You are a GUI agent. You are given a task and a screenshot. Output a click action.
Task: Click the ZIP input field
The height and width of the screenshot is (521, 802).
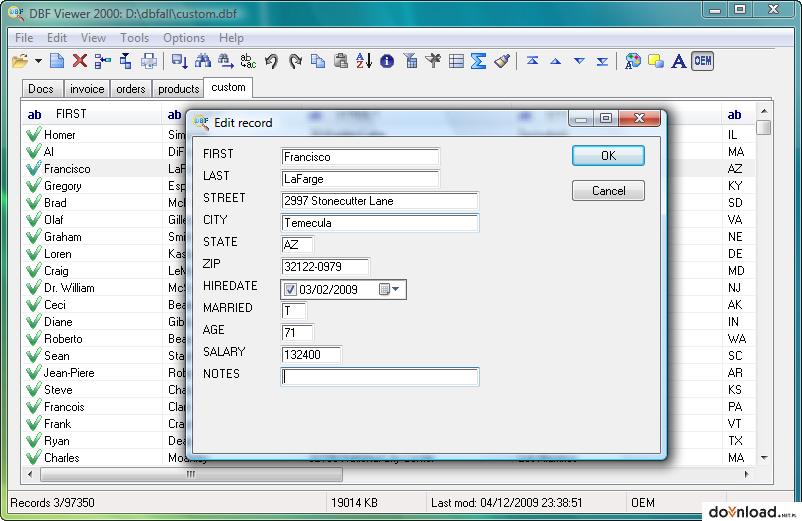click(325, 267)
